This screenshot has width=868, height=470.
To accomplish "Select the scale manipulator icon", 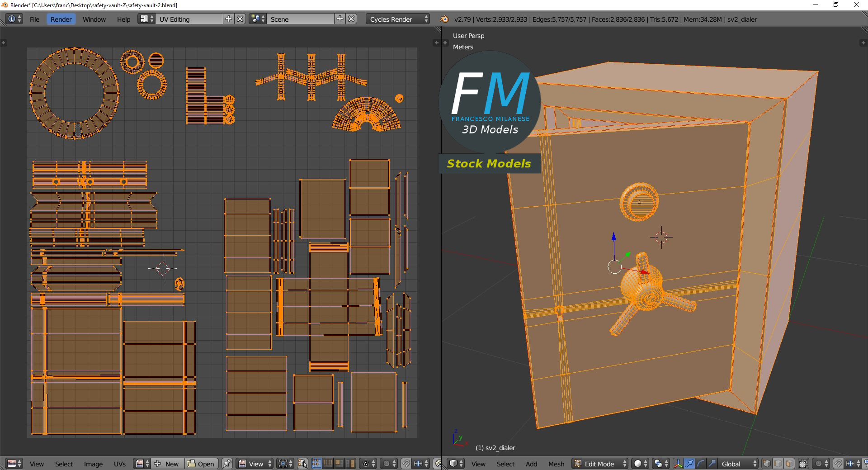I will tap(712, 464).
